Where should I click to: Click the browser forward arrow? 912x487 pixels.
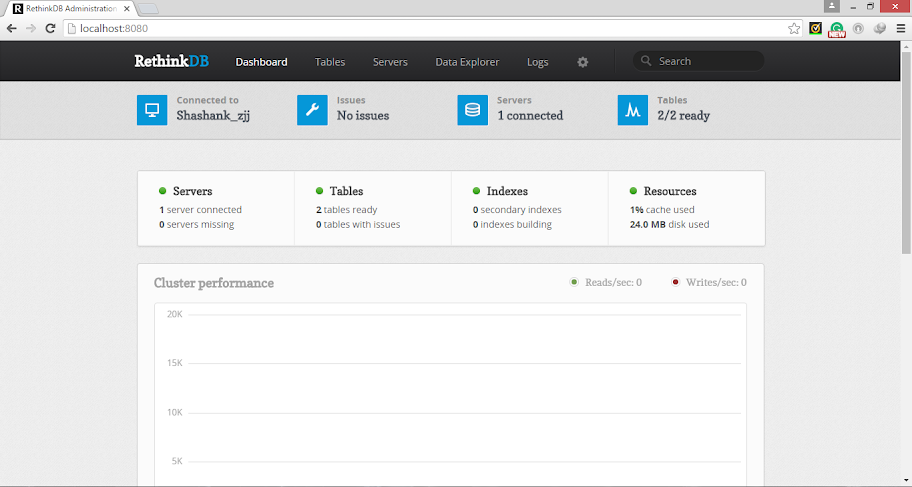31,29
